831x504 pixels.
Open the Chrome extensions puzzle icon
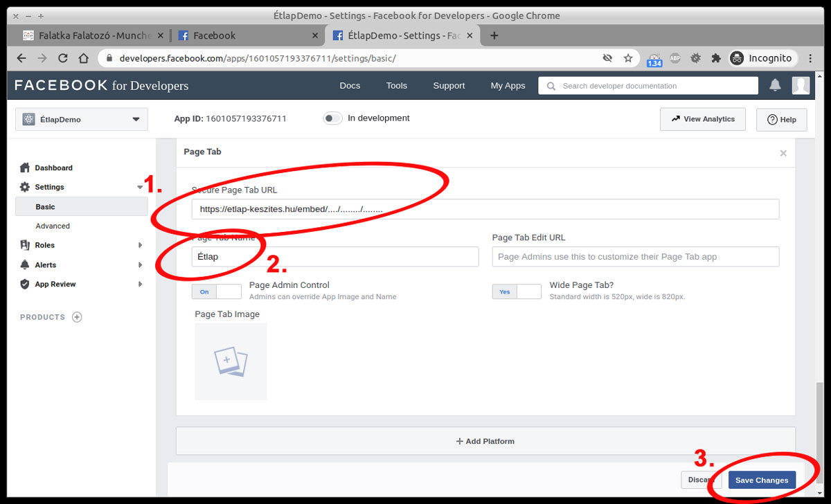click(x=716, y=59)
